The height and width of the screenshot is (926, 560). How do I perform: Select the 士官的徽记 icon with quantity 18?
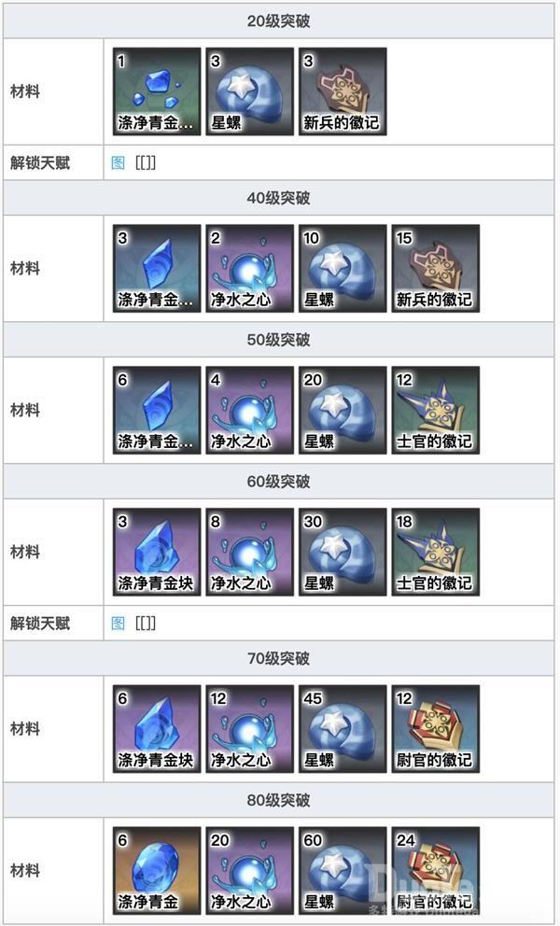[435, 553]
